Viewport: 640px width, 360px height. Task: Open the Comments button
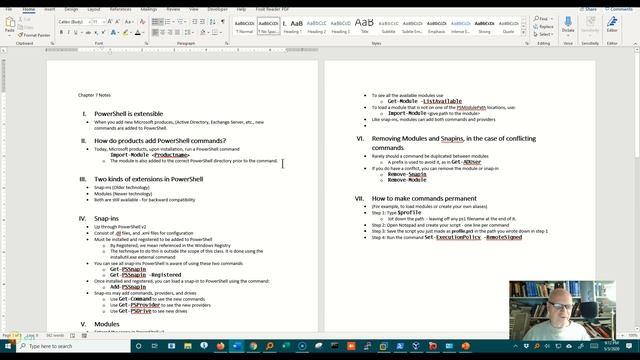point(619,9)
